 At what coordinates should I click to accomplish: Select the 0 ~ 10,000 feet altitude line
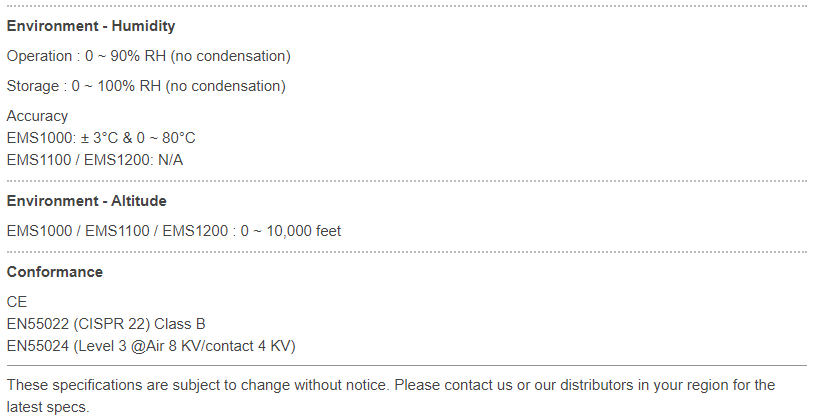174,231
